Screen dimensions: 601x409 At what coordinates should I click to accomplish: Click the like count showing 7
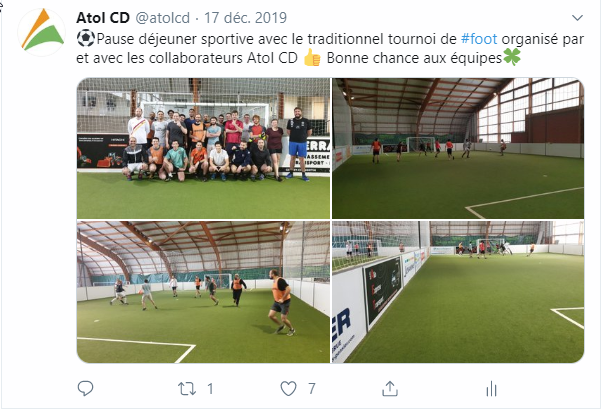click(x=312, y=389)
